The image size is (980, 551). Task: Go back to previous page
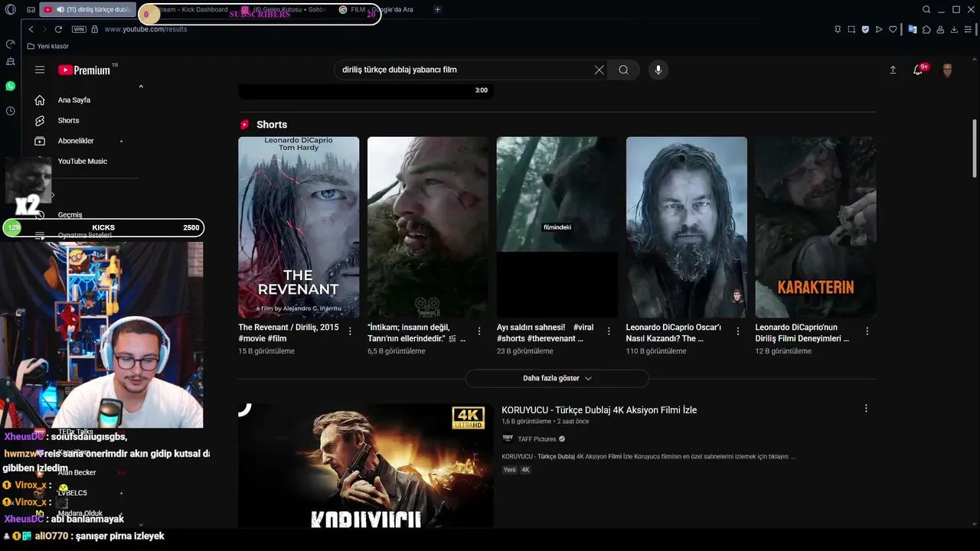coord(31,29)
